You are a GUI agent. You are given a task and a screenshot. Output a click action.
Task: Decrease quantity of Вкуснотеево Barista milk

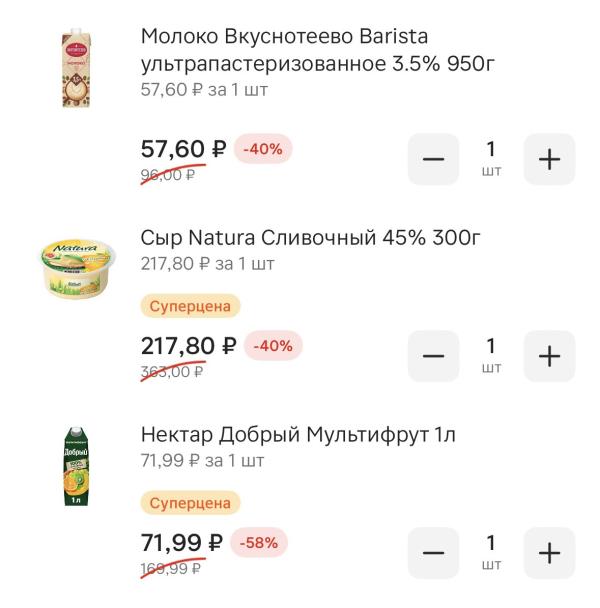(x=433, y=159)
